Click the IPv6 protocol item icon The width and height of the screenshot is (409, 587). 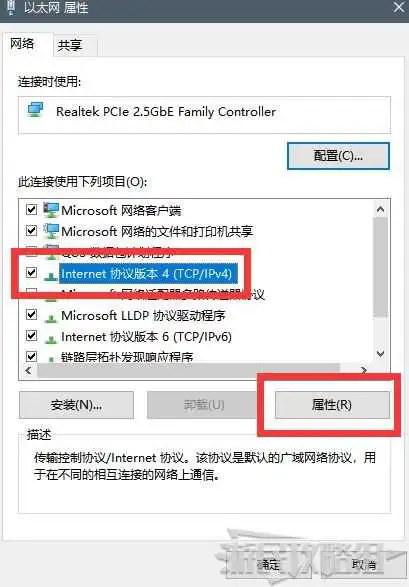click(x=51, y=339)
